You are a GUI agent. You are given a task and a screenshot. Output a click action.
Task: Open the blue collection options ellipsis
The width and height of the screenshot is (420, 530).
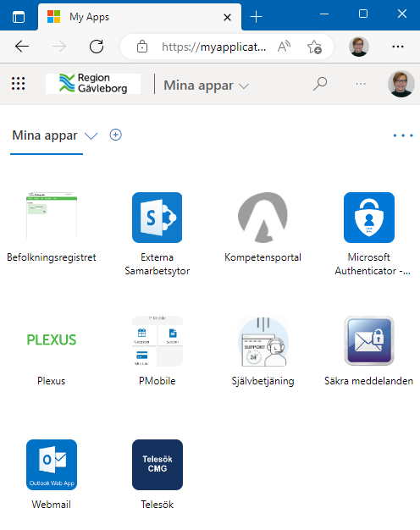pyautogui.click(x=403, y=135)
